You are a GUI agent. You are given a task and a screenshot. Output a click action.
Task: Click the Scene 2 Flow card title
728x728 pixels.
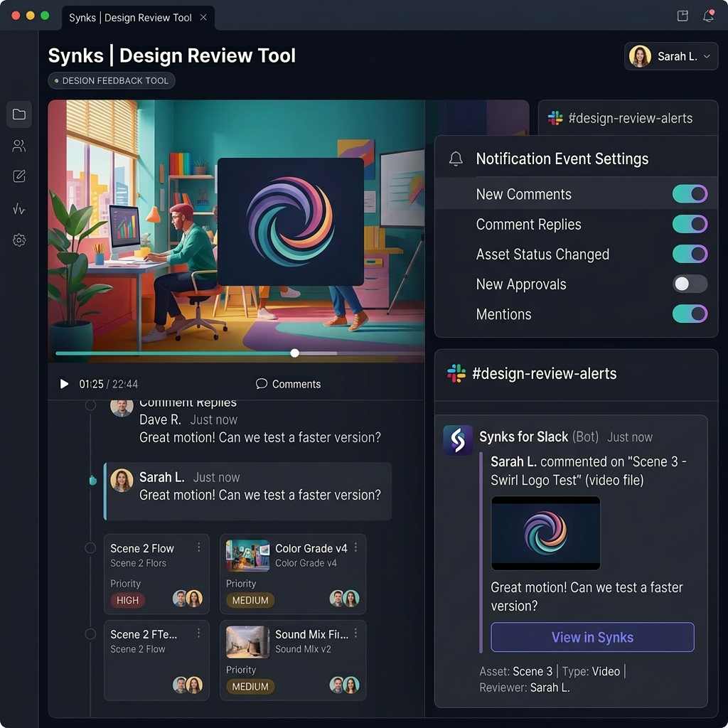click(x=142, y=548)
